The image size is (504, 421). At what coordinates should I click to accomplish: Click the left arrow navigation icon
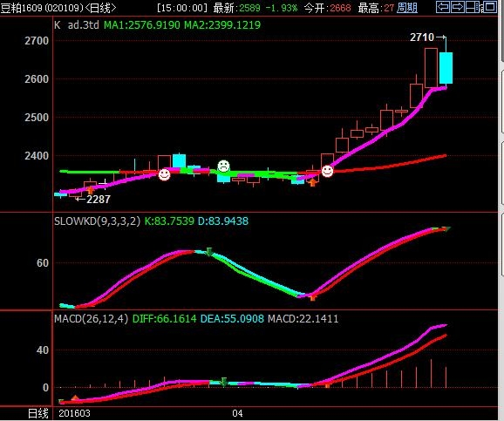coord(443,7)
